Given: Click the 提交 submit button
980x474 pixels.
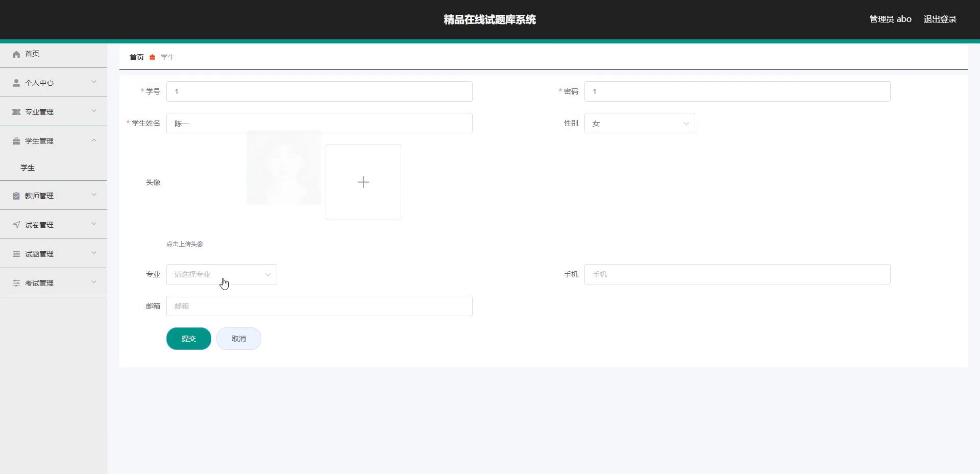Looking at the screenshot, I should (x=188, y=338).
